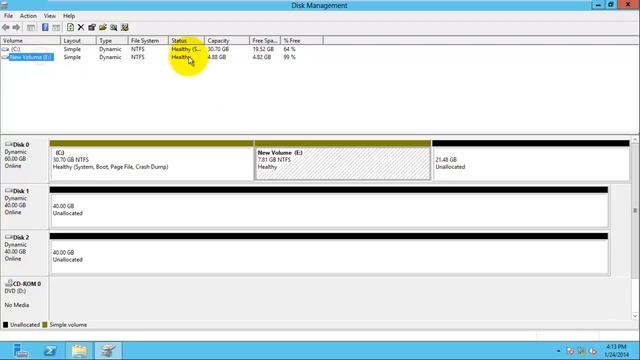Click the 64 % free cell
This screenshot has width=640, height=360.
click(x=289, y=49)
